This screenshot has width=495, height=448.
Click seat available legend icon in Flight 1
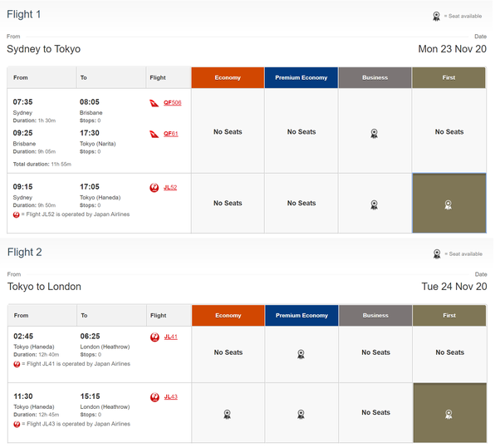click(437, 16)
